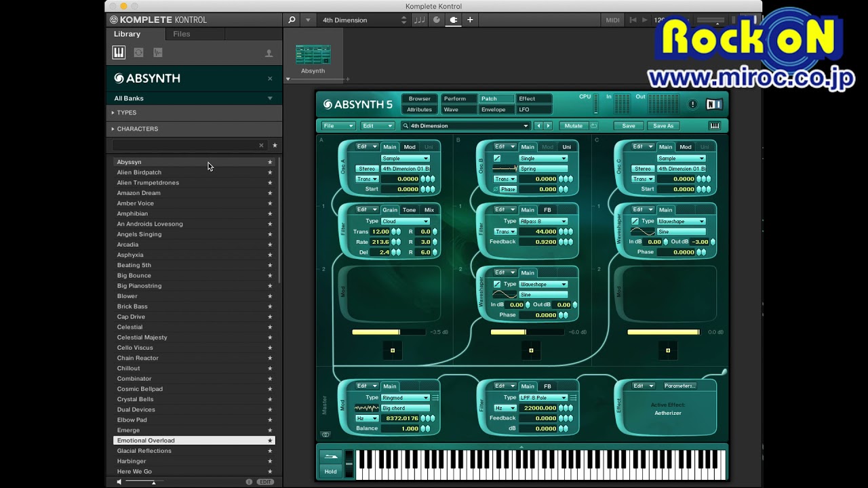Click the Master Mod type list icon
Screen dimensions: 868x488
click(x=435, y=398)
